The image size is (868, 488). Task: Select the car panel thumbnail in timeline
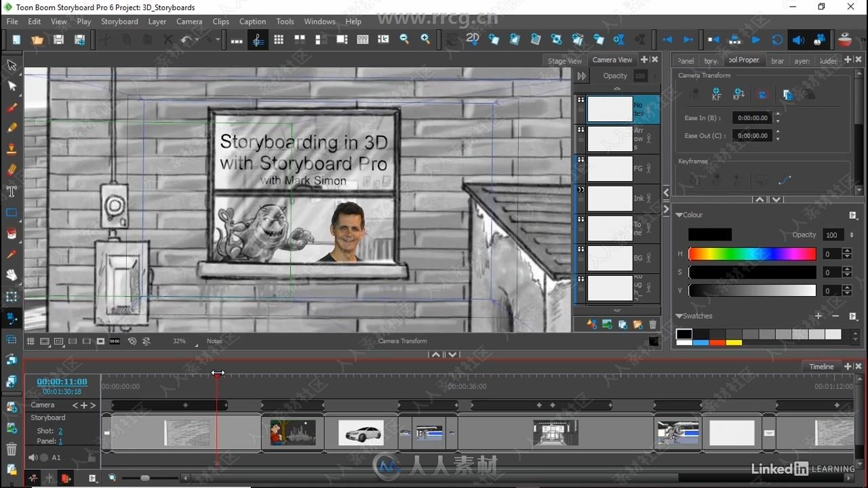360,432
